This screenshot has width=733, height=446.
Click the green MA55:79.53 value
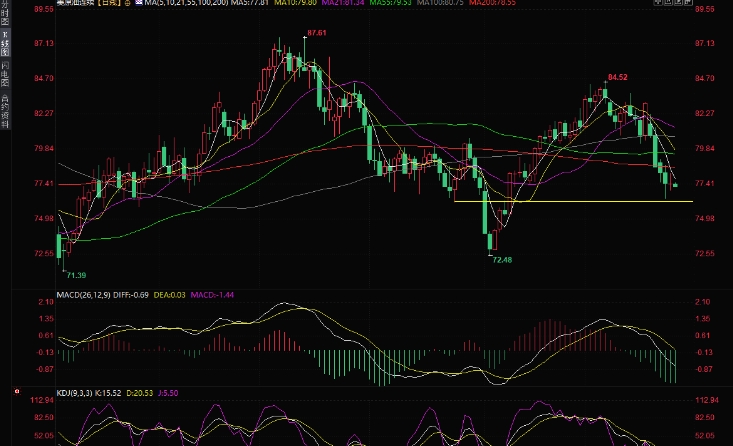(390, 3)
